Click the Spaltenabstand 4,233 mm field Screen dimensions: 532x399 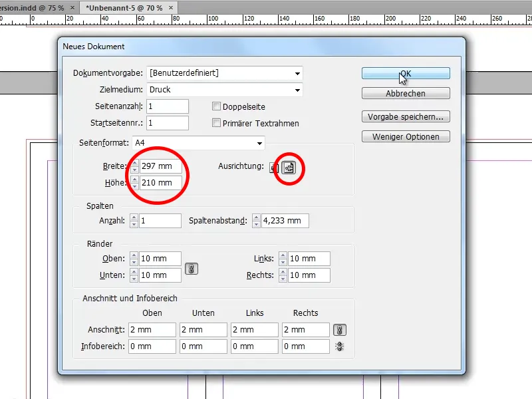285,221
